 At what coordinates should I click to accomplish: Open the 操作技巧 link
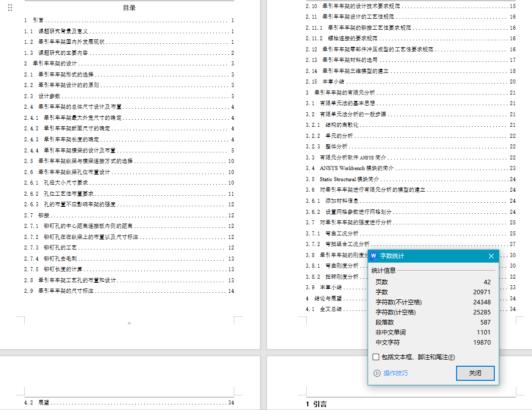(x=396, y=373)
